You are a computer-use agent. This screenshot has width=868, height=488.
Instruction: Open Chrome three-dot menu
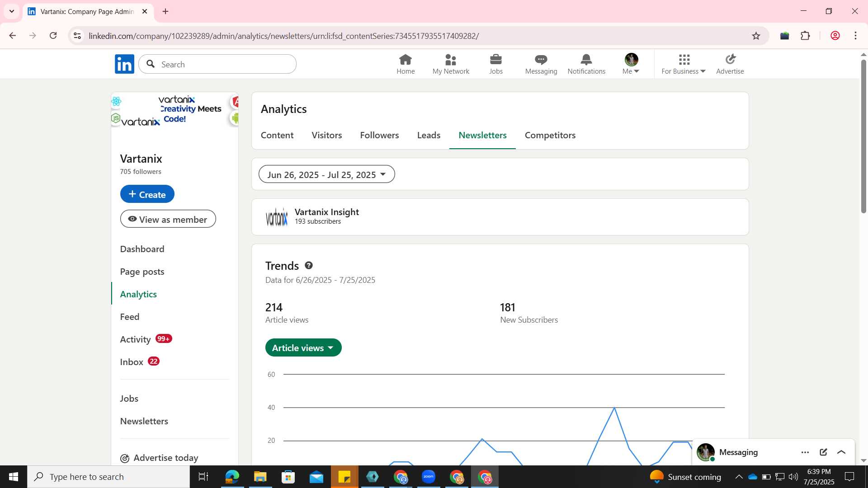855,36
